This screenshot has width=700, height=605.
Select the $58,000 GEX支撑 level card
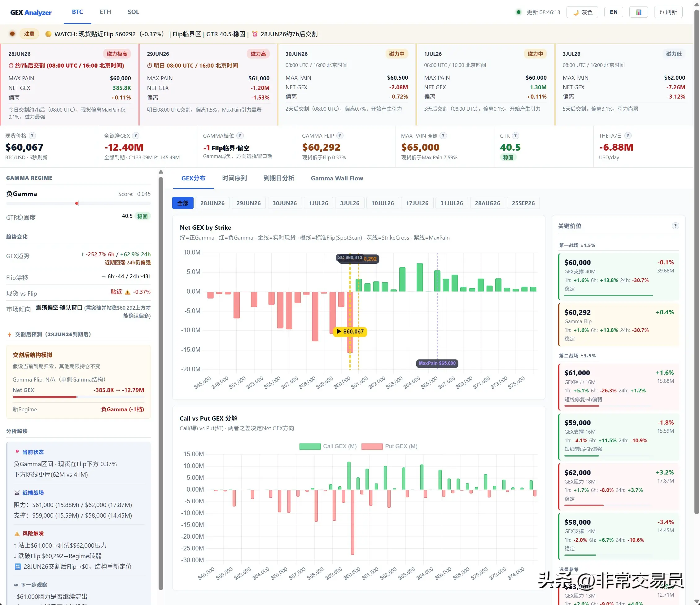pyautogui.click(x=619, y=537)
